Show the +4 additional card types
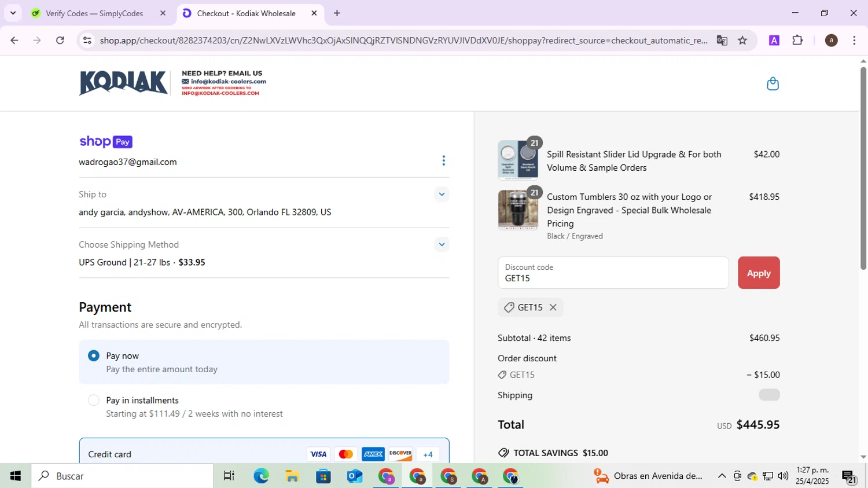The width and height of the screenshot is (868, 488). pyautogui.click(x=428, y=454)
